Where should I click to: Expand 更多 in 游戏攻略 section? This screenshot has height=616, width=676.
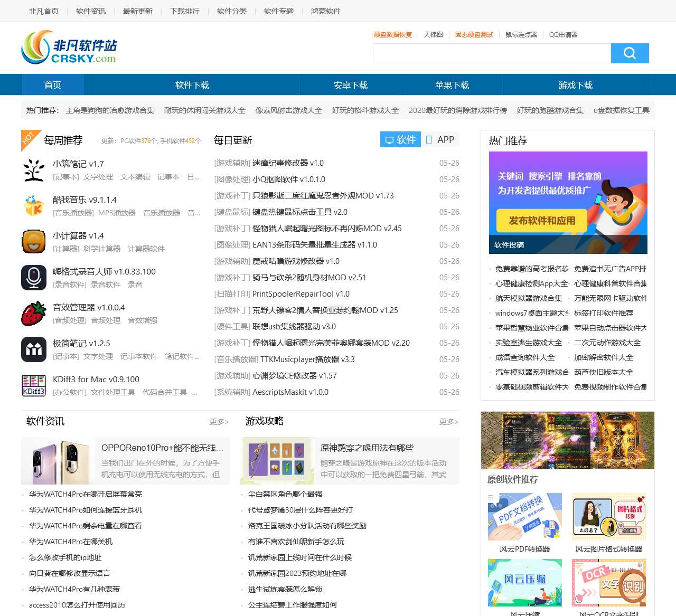click(x=448, y=422)
